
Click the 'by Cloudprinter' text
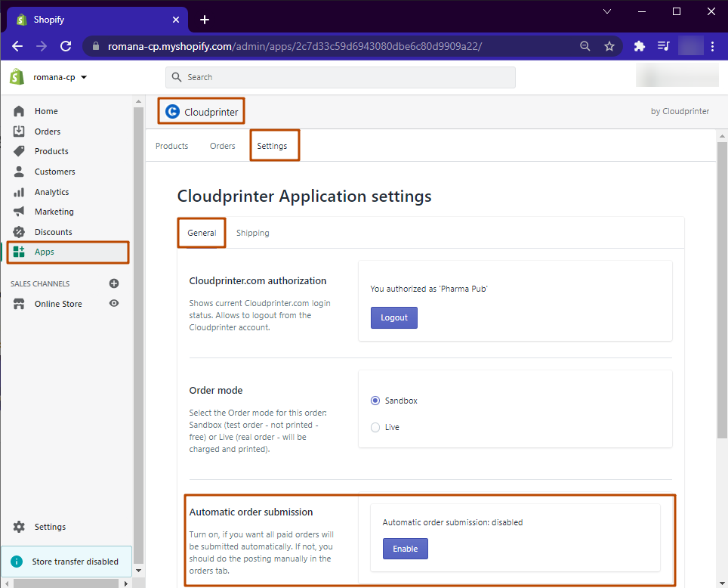(x=680, y=111)
